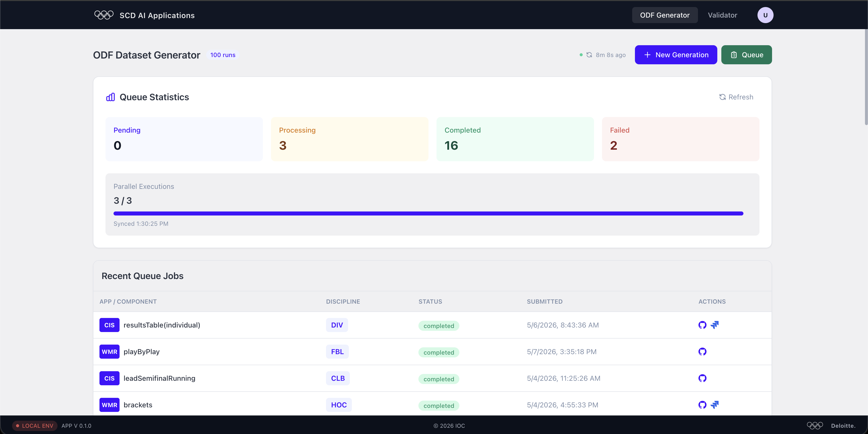Click the 100 runs badge

tap(223, 55)
